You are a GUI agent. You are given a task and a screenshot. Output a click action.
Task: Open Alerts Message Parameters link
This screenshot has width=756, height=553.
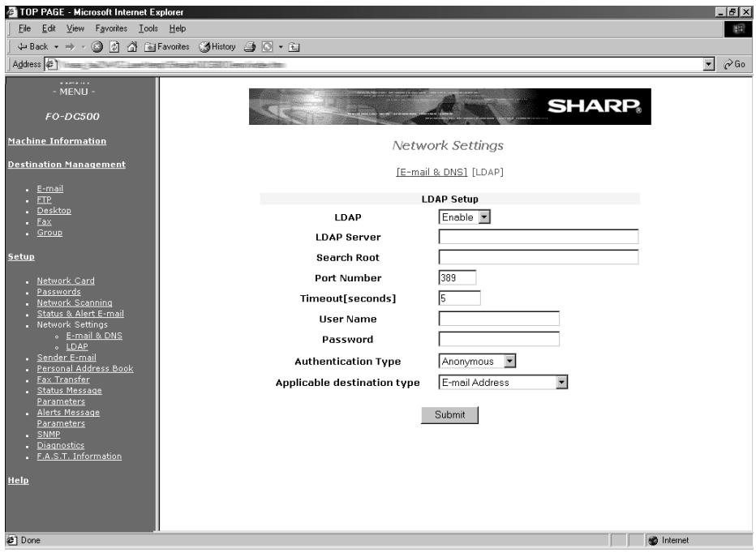[68, 418]
